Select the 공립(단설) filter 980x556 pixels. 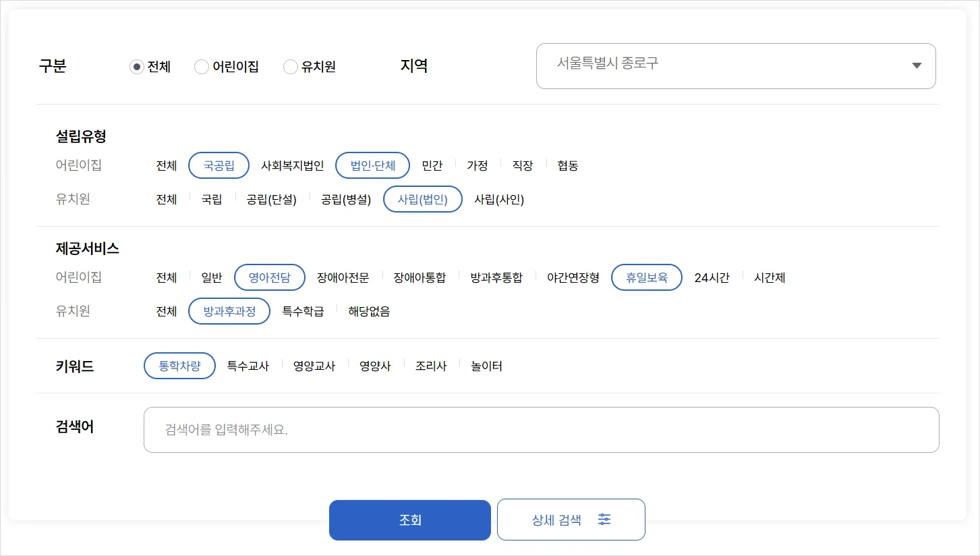point(272,199)
